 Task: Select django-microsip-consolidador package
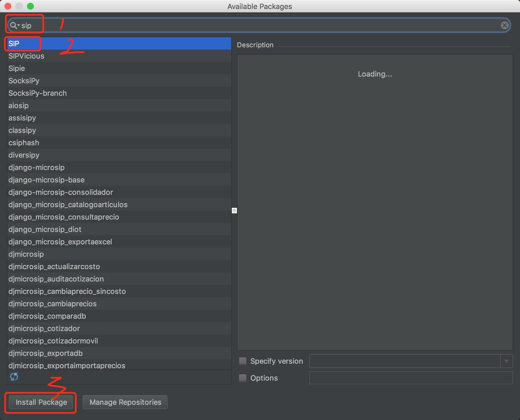[x=119, y=192]
